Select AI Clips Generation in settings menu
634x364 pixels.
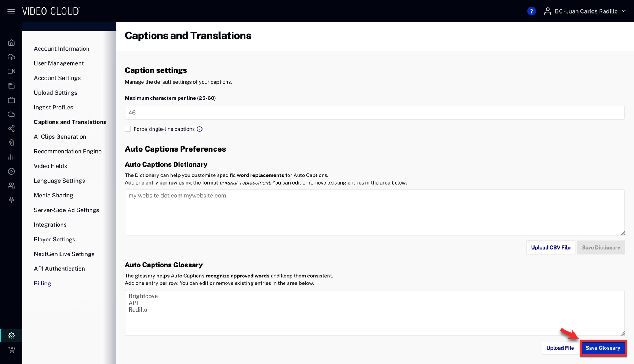click(x=60, y=136)
